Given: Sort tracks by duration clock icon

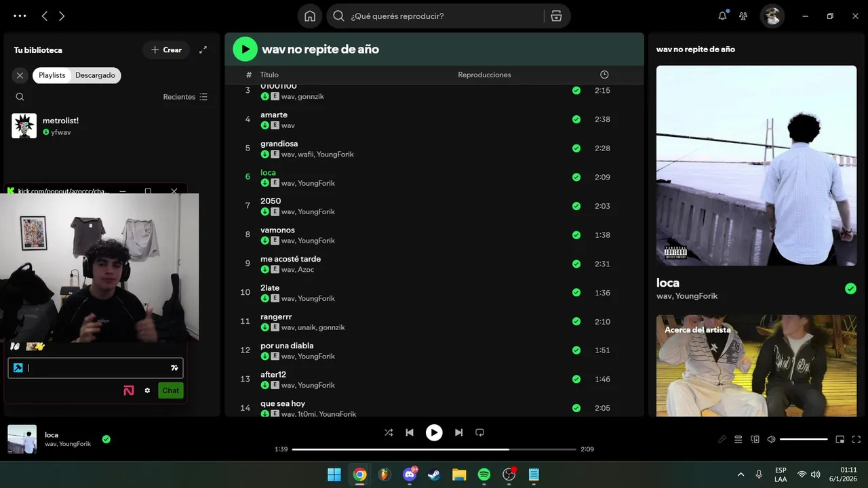Looking at the screenshot, I should click(x=604, y=75).
